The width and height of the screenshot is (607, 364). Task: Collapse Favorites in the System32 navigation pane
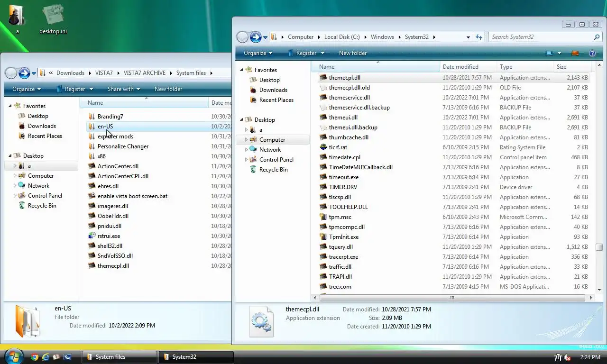point(241,70)
